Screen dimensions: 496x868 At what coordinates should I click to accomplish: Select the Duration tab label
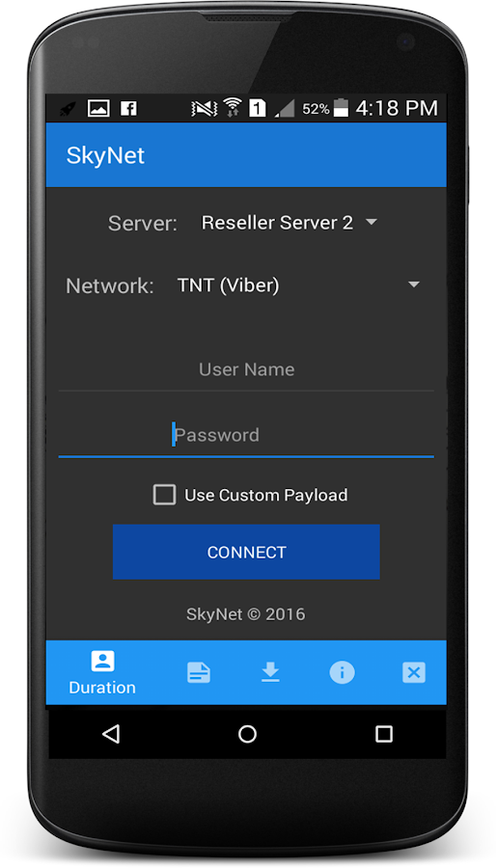pyautogui.click(x=102, y=688)
